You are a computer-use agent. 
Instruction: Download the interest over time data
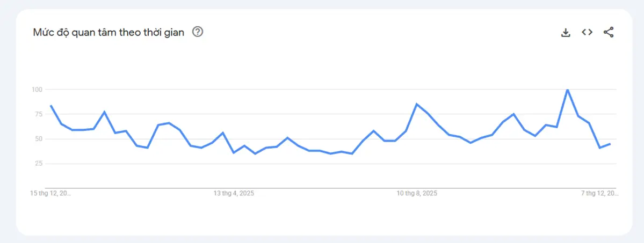565,32
